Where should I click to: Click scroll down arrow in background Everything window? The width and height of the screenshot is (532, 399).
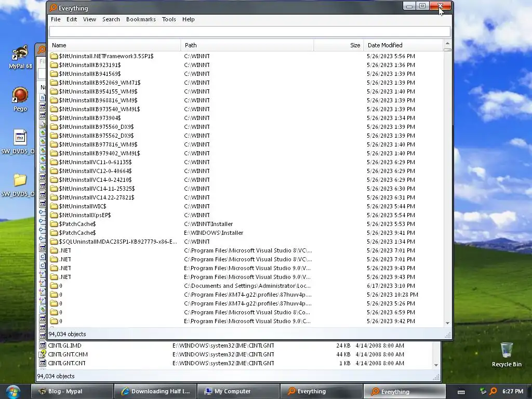click(x=436, y=365)
